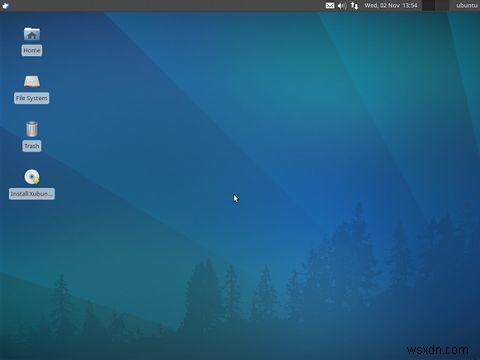Image resolution: width=480 pixels, height=360 pixels.
Task: Select the "Trash" icon label
Action: [32, 146]
